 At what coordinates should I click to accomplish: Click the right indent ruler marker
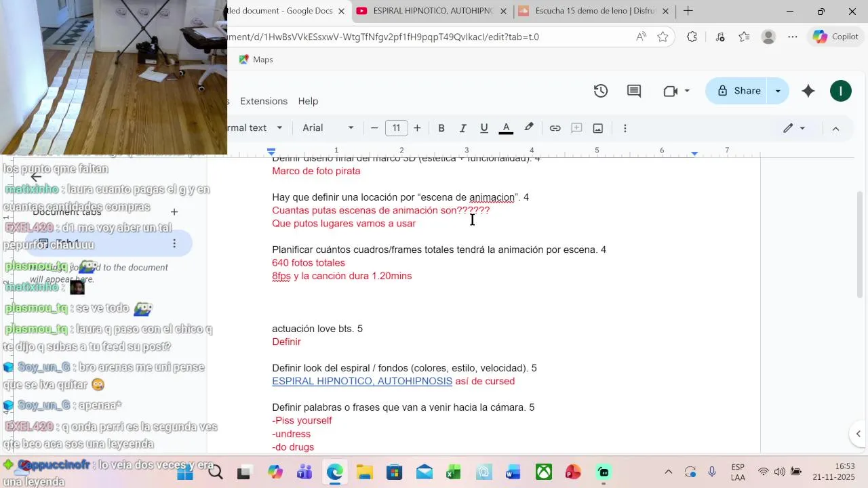click(694, 153)
